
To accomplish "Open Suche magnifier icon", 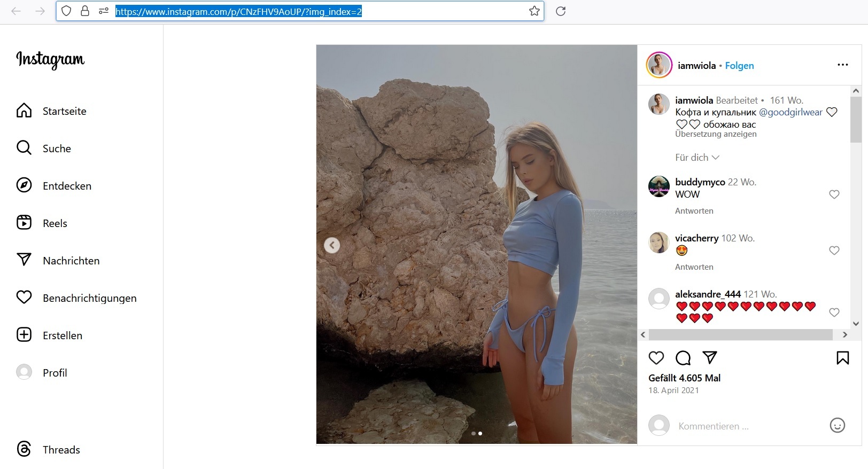I will click(24, 148).
